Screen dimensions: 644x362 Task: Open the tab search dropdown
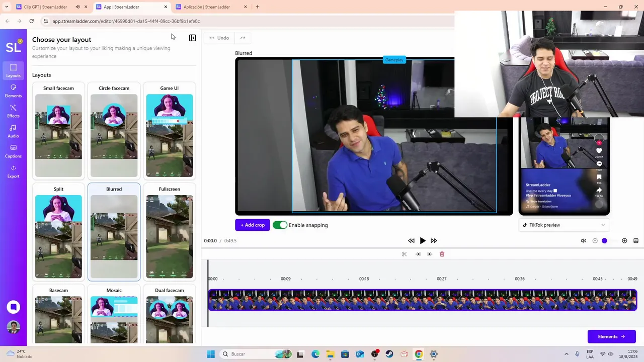7,7
